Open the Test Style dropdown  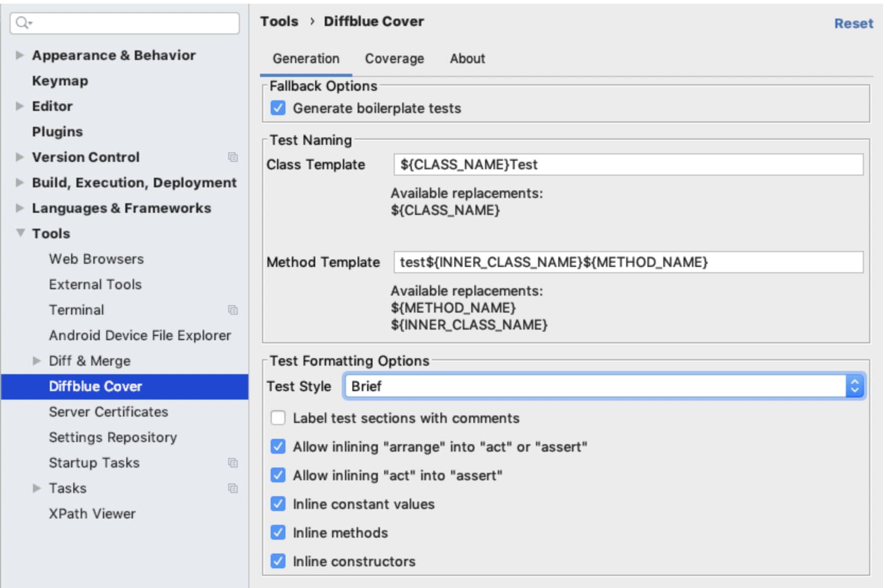[604, 386]
